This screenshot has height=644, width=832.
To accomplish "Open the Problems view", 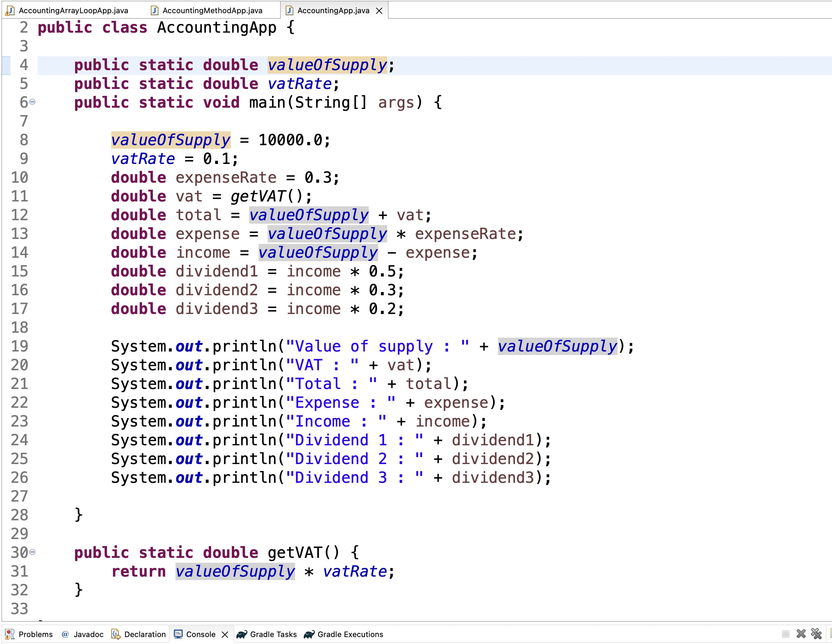I will 35,634.
